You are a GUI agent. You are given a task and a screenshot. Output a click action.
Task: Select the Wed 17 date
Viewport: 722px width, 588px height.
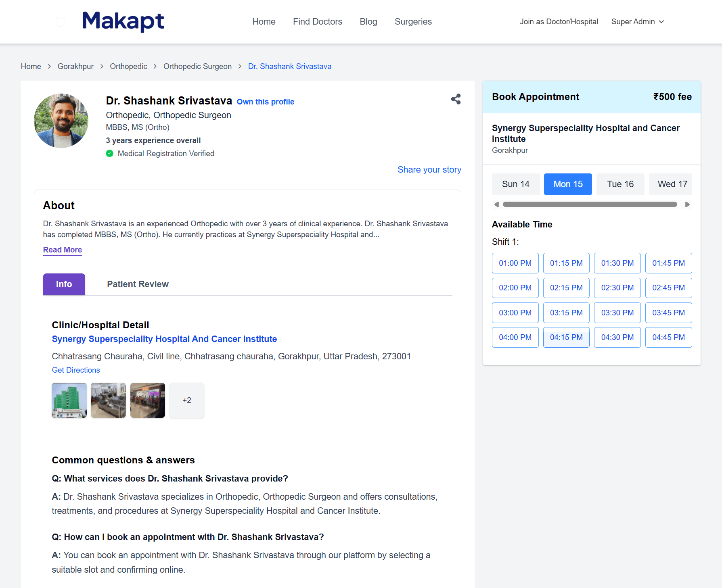tap(670, 184)
